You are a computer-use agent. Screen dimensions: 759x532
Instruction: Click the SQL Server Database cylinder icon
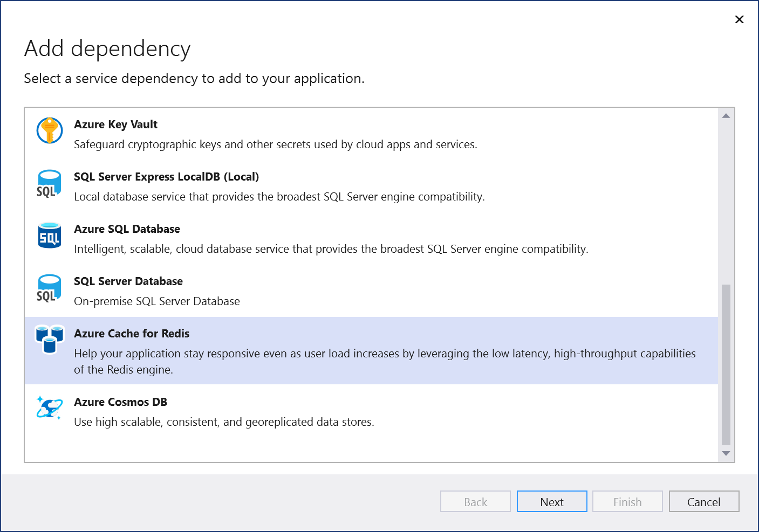[49, 288]
